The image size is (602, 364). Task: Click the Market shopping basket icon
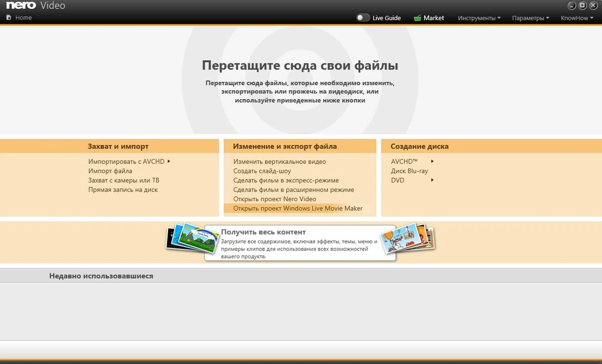pos(417,18)
